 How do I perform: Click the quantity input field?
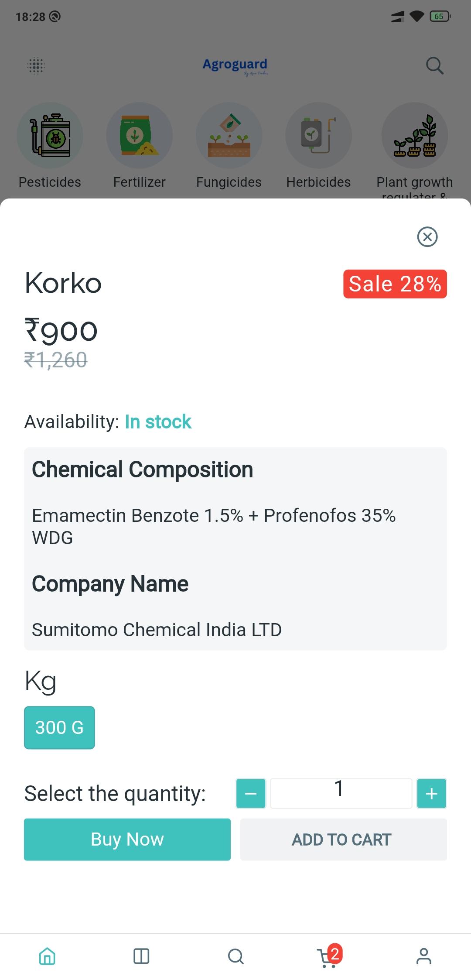coord(341,793)
